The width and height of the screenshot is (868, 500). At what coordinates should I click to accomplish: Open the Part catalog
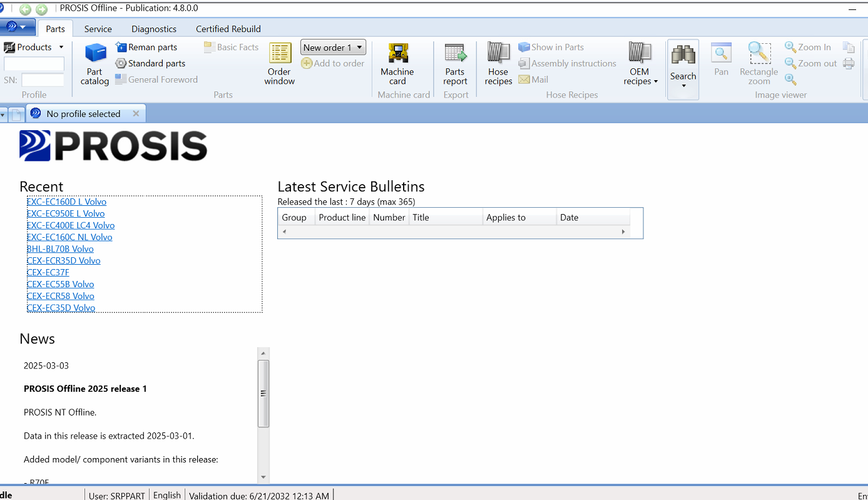[94, 64]
